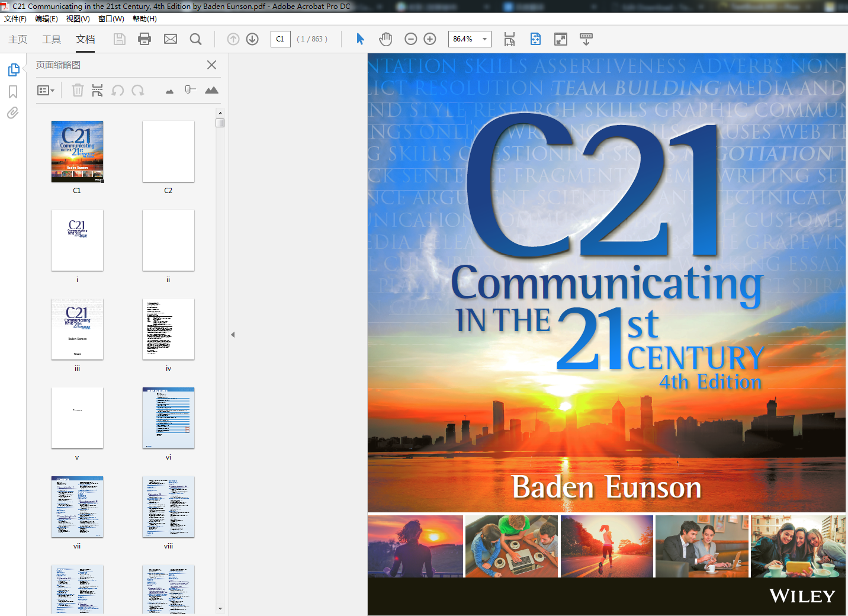Image resolution: width=848 pixels, height=616 pixels.
Task: Open the 帮助(H) menu
Action: point(144,19)
